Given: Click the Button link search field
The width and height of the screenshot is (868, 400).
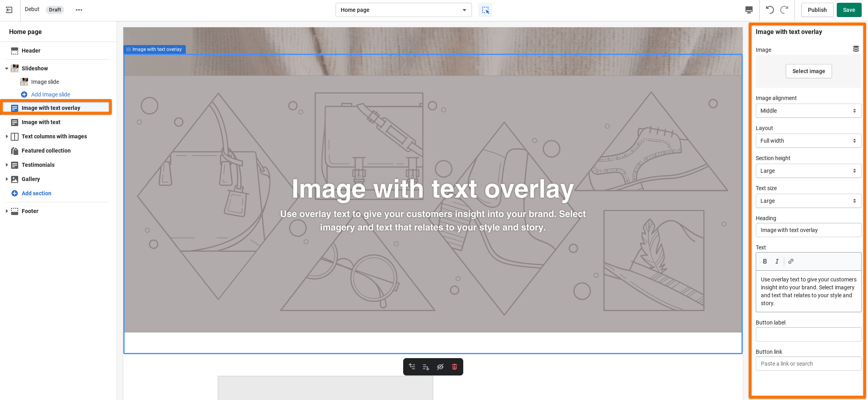Looking at the screenshot, I should (808, 364).
